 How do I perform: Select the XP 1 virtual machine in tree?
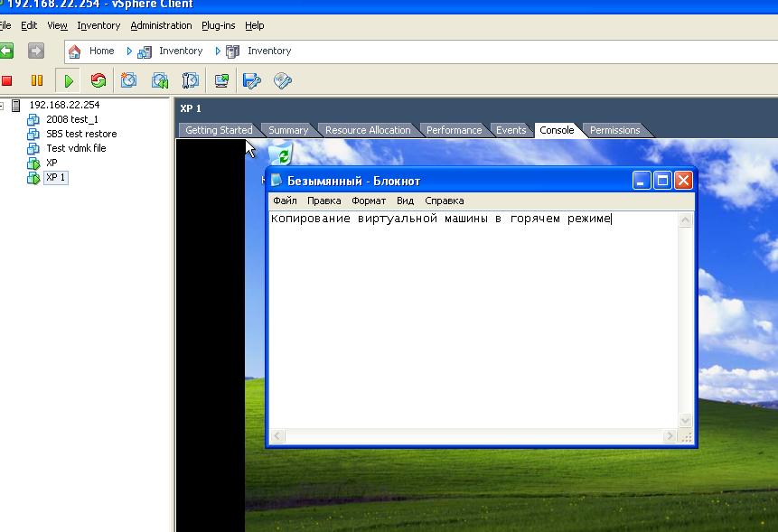point(55,177)
